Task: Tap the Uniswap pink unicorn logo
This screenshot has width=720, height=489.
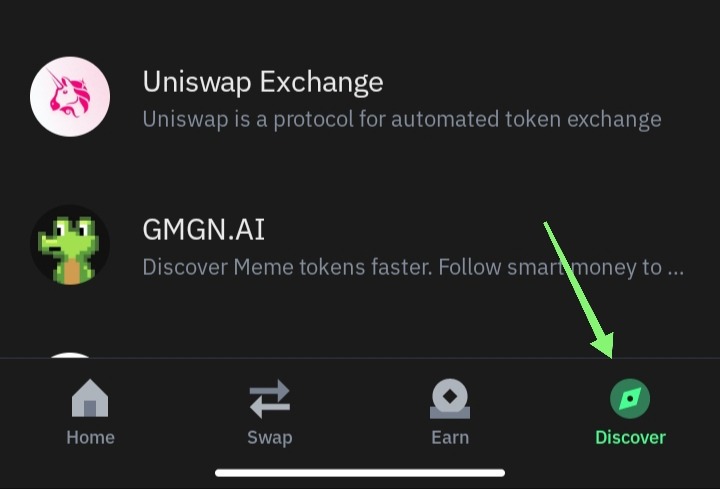Action: tap(70, 96)
